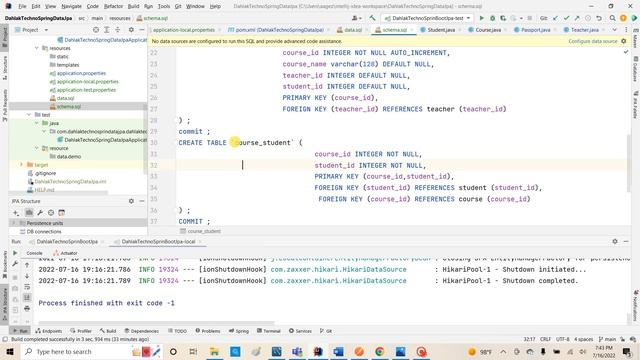Screen dimensions: 640x360
Task: Open Terminal tool window
Action: pos(269,331)
